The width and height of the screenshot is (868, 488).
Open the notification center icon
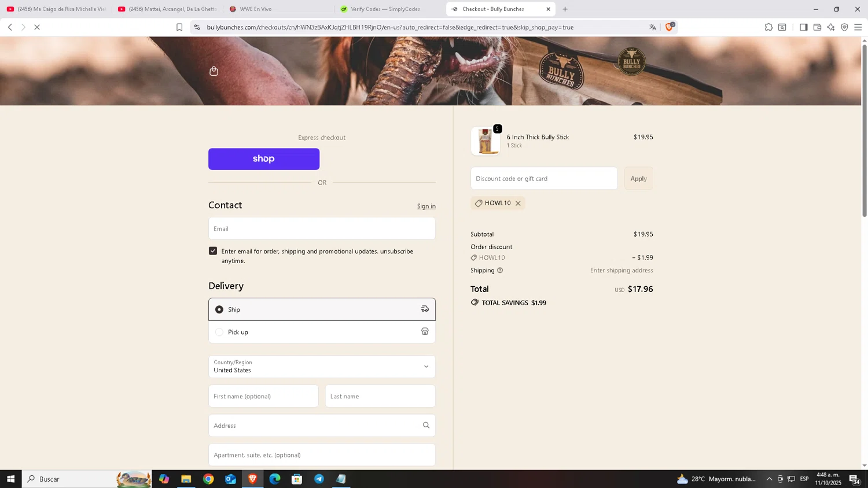tap(854, 479)
